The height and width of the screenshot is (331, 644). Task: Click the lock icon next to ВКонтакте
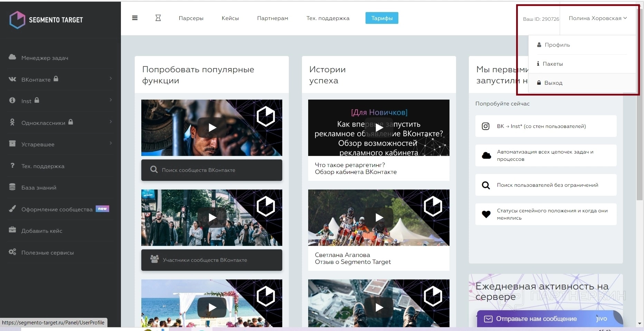pyautogui.click(x=56, y=79)
